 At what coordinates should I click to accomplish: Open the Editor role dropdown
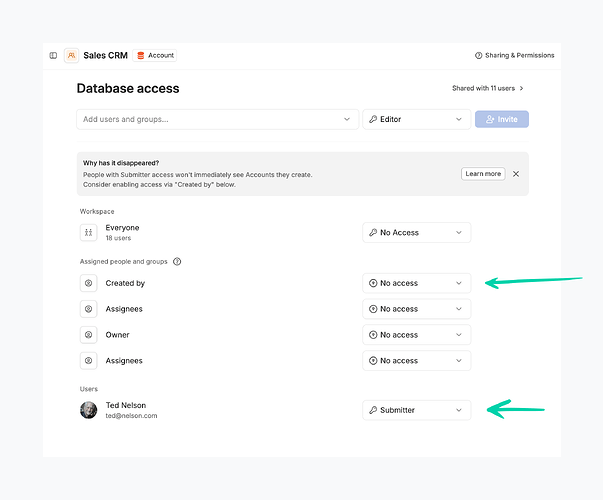416,119
